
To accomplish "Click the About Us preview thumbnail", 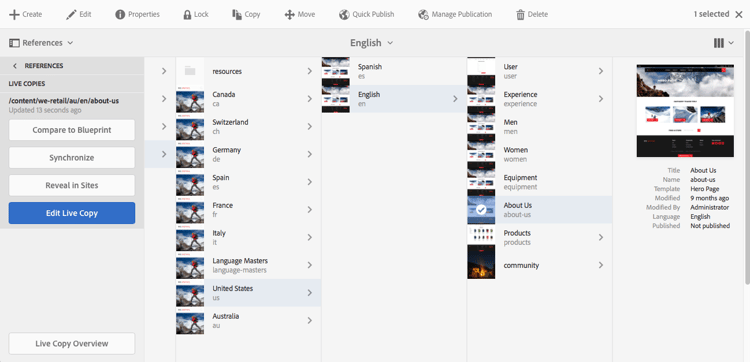I will (685, 111).
